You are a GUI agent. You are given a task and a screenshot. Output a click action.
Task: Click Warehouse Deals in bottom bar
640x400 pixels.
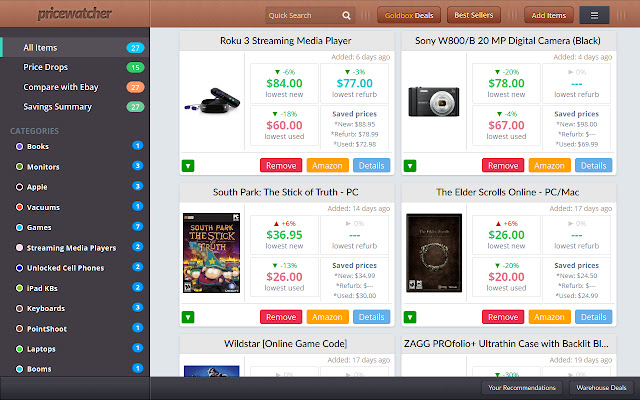click(x=601, y=388)
